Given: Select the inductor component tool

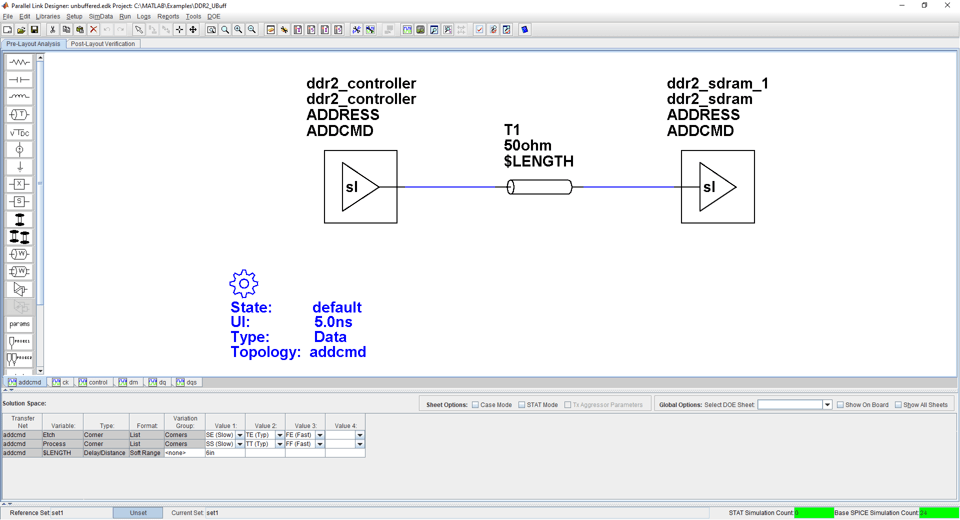Looking at the screenshot, I should [20, 97].
